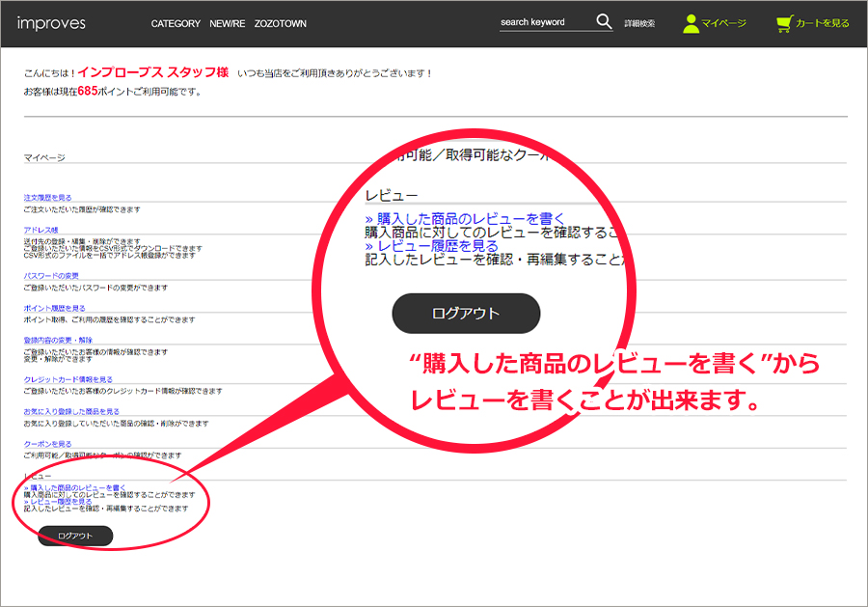Go to ZOZOTOWN in the header
The image size is (868, 607).
click(281, 23)
